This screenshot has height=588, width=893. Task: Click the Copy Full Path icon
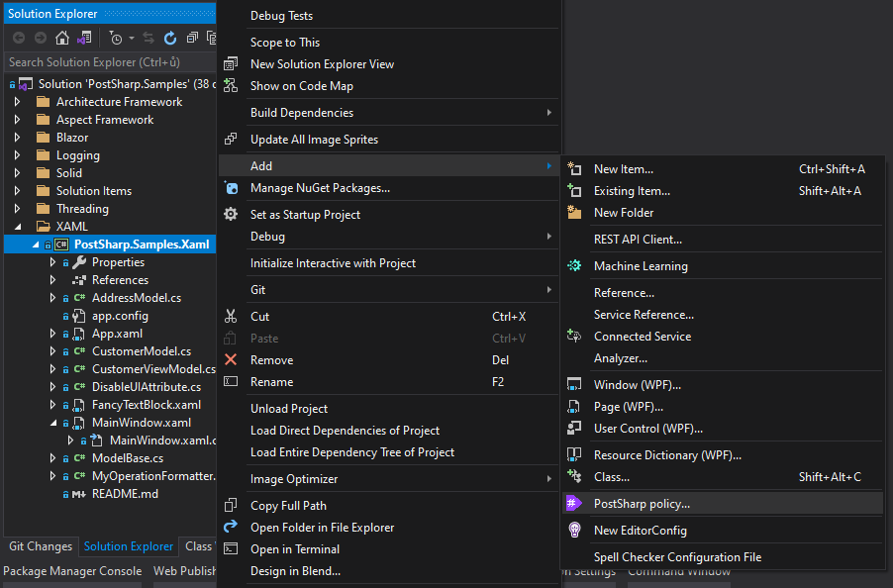tap(231, 505)
